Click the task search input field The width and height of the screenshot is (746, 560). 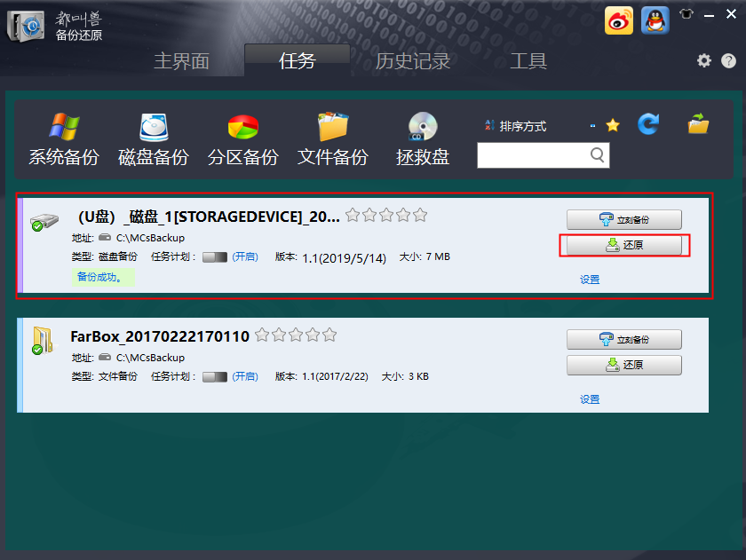pos(534,155)
